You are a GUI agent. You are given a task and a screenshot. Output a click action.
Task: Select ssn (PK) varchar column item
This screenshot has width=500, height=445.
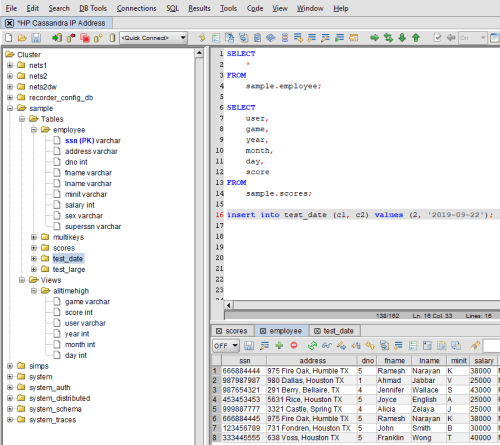pyautogui.click(x=93, y=141)
